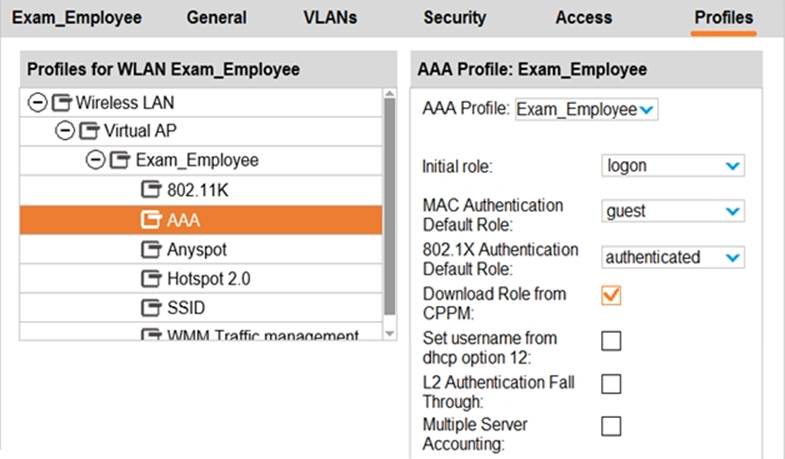Switch to the VLANs tab
The image size is (785, 459).
[330, 17]
